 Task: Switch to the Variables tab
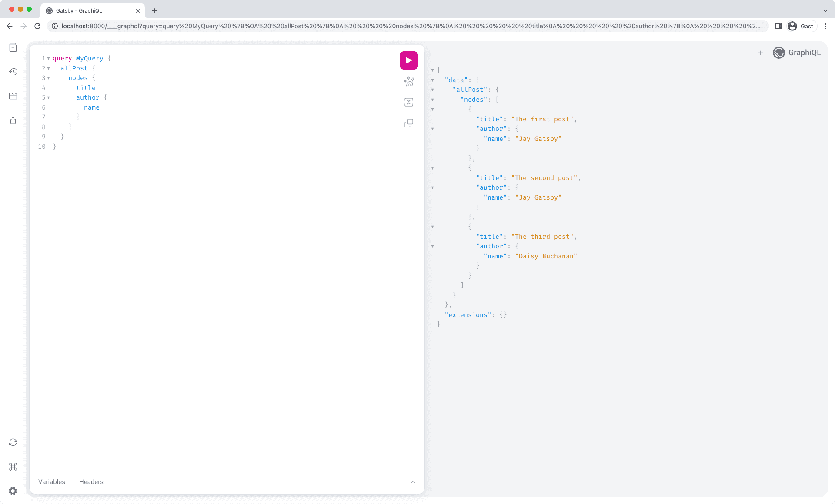[x=51, y=482]
